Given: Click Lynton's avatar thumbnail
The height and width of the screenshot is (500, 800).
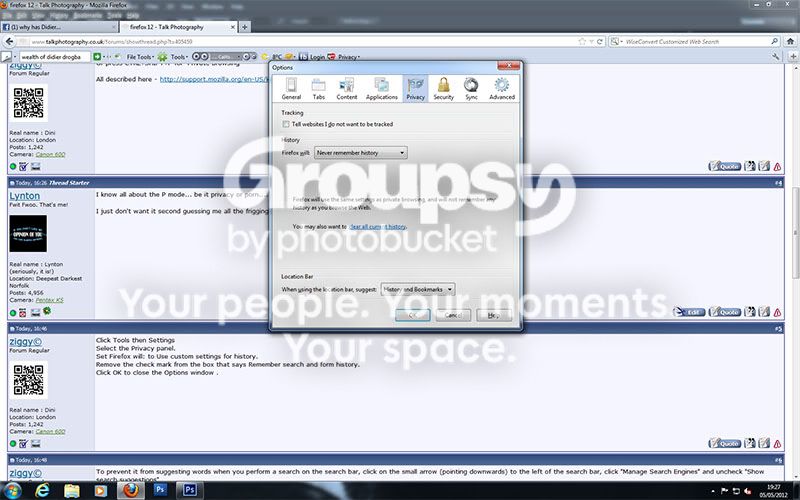Looking at the screenshot, I should pos(28,234).
